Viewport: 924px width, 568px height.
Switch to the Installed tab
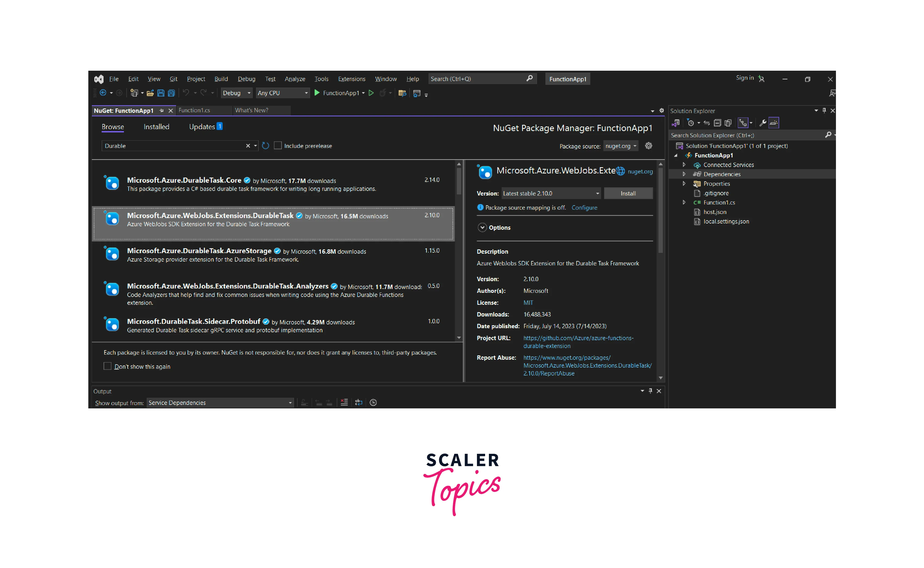(156, 127)
